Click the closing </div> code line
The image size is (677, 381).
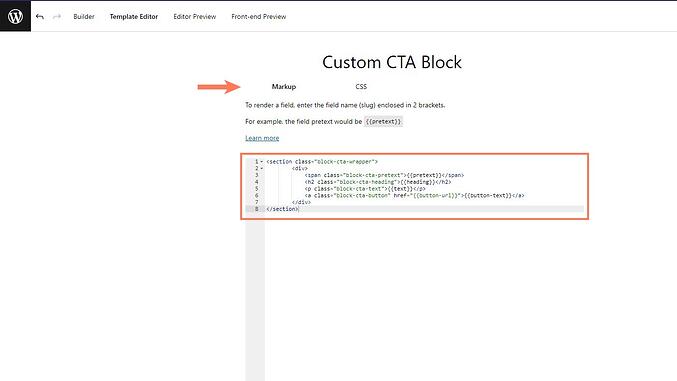[301, 202]
